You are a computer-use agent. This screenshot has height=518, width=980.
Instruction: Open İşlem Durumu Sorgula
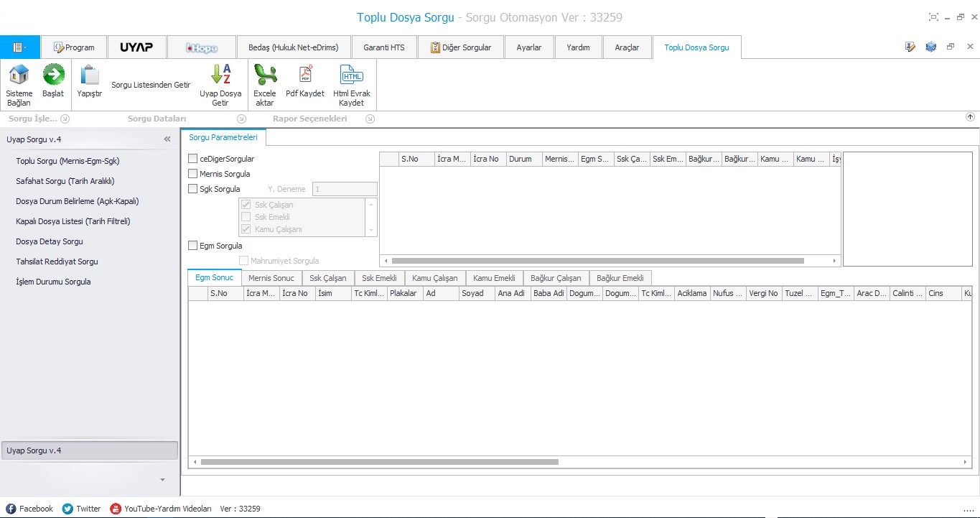tap(53, 282)
